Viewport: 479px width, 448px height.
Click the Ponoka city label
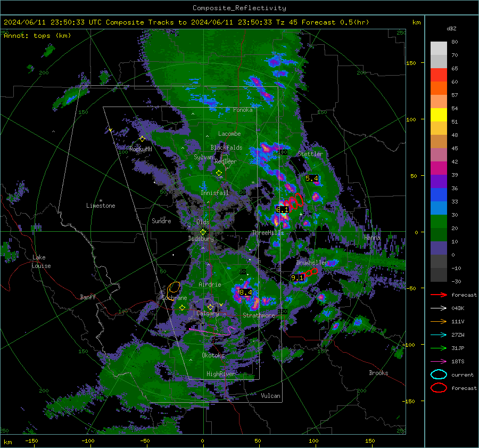click(x=243, y=110)
